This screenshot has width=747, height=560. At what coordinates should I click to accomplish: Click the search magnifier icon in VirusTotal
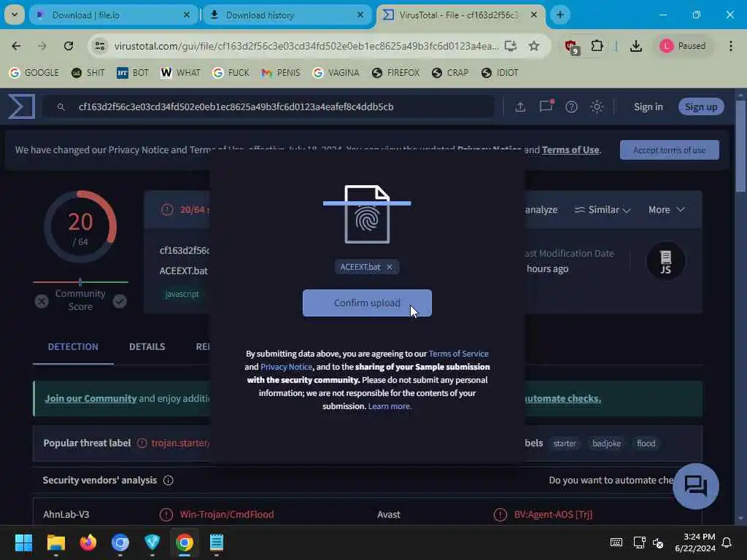pyautogui.click(x=61, y=107)
